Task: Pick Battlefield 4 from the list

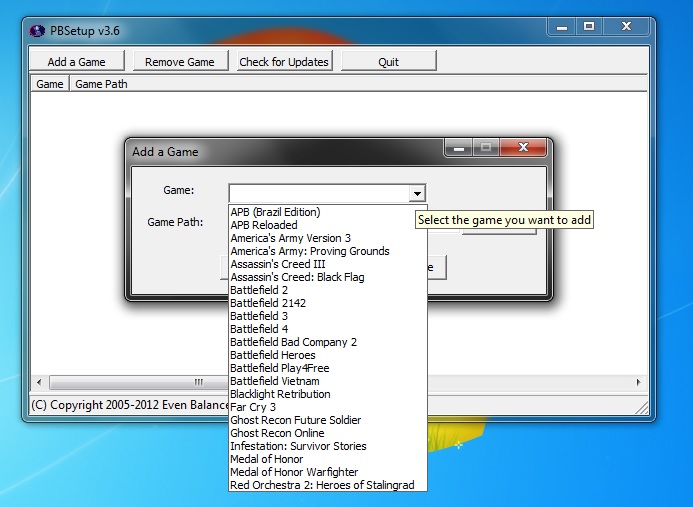Action: pyautogui.click(x=327, y=329)
